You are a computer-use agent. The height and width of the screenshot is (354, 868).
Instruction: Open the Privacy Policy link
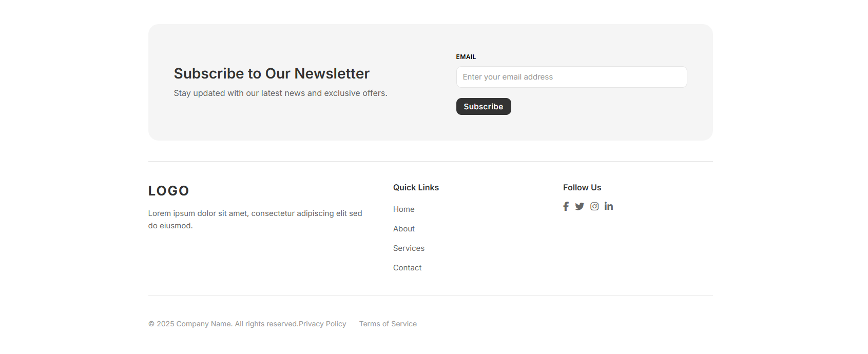point(322,324)
